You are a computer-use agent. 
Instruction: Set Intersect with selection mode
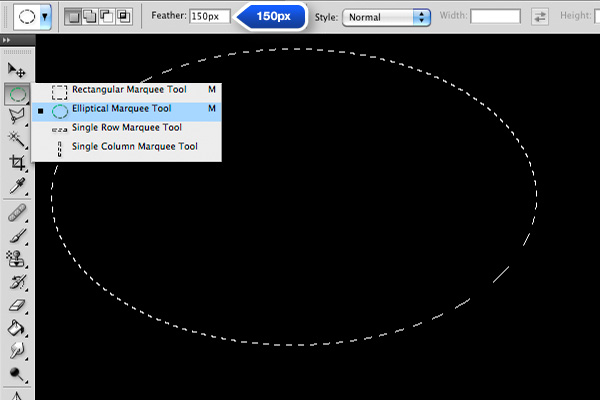(x=123, y=16)
